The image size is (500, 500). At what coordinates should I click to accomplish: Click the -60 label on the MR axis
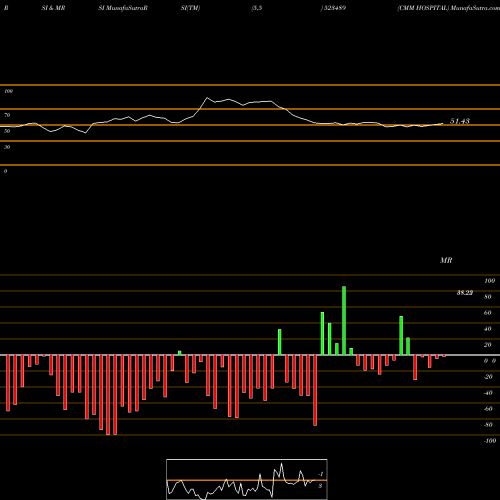click(x=488, y=409)
